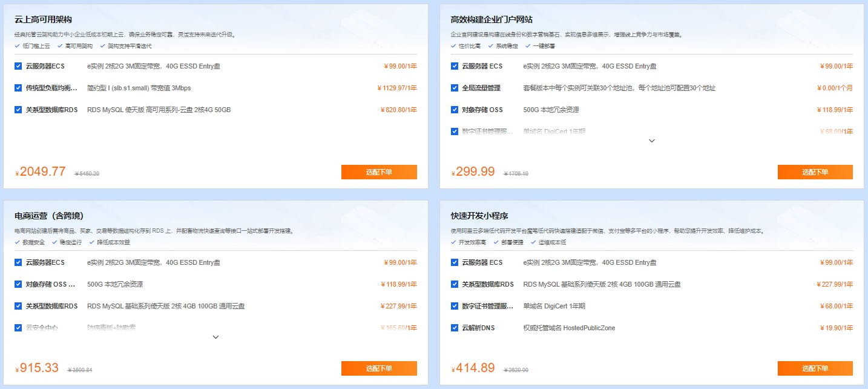The width and height of the screenshot is (868, 389).
Task: Expand more products in 电商运营（含跨境）card
Action: coord(215,337)
